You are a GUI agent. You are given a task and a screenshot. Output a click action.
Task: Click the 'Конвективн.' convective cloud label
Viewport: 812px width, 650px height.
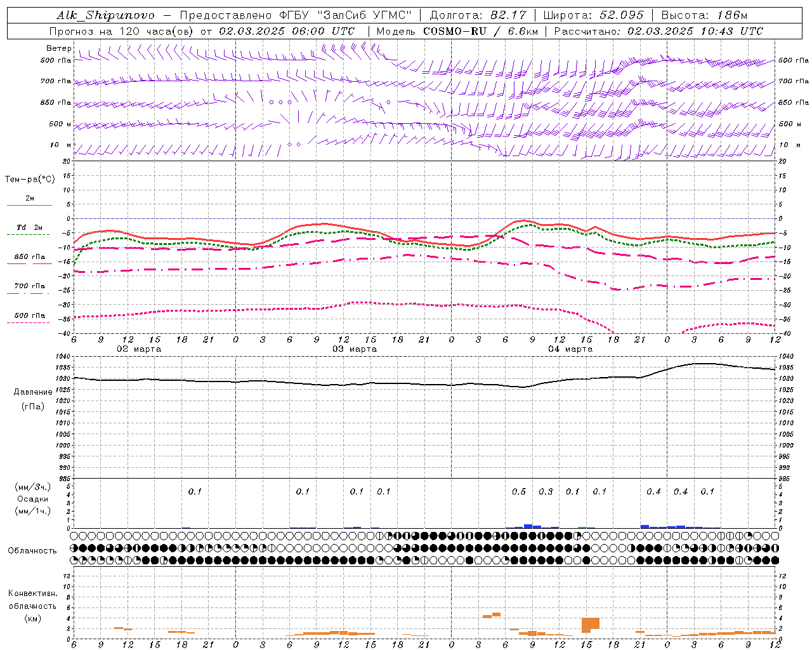point(32,594)
